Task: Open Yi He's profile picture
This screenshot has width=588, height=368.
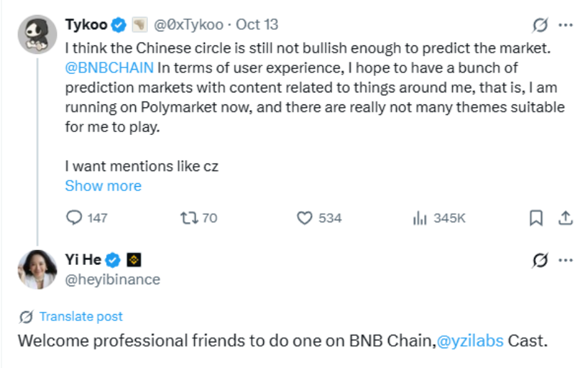Action: (x=37, y=269)
